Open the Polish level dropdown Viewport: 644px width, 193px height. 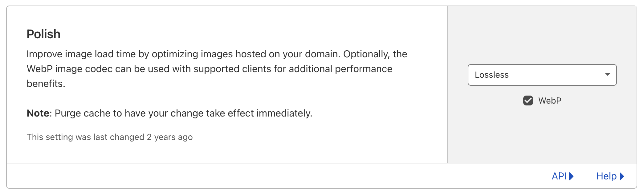pos(542,75)
